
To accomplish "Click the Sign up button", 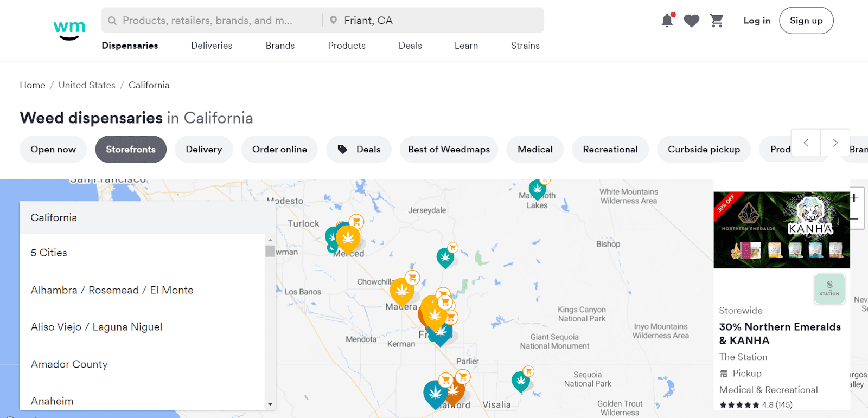I will point(806,21).
